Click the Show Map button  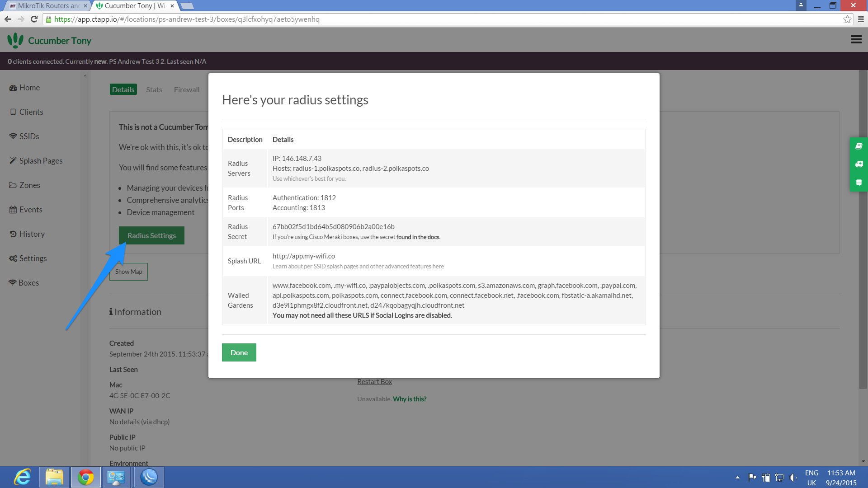128,272
